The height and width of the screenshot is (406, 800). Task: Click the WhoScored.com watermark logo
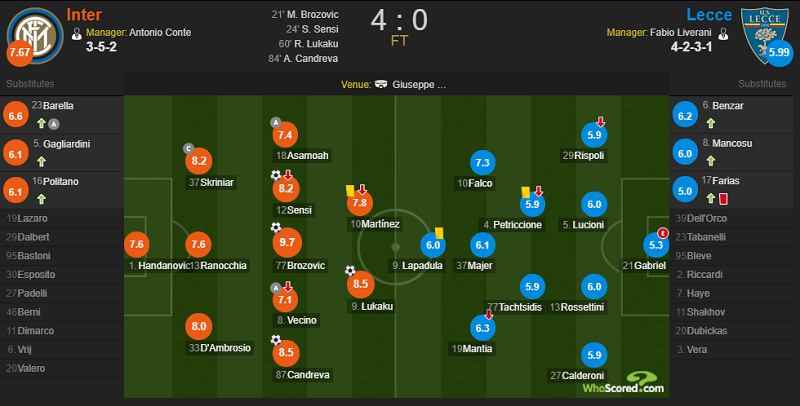(x=623, y=383)
